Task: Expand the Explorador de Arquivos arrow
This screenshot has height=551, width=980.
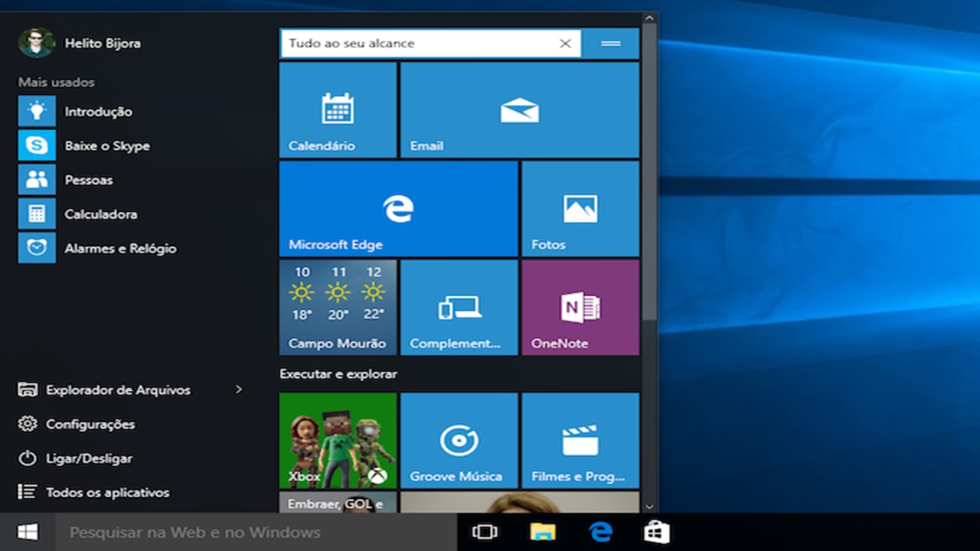Action: (x=239, y=390)
